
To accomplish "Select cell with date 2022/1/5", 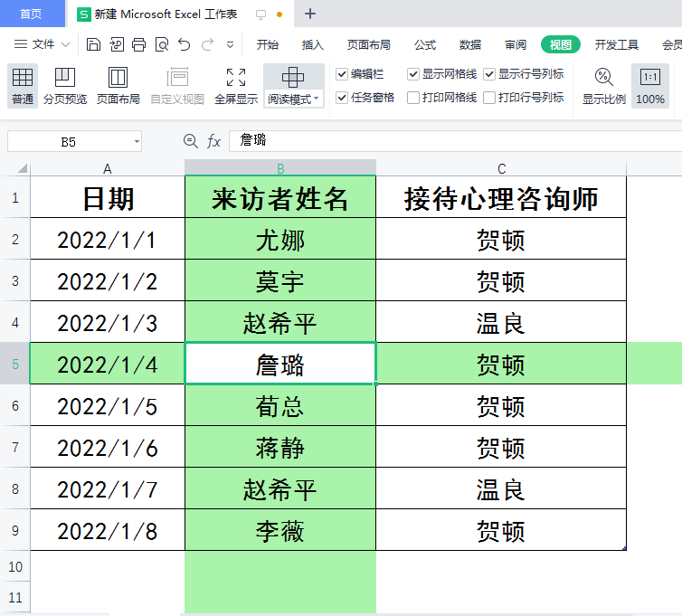I will coord(108,405).
